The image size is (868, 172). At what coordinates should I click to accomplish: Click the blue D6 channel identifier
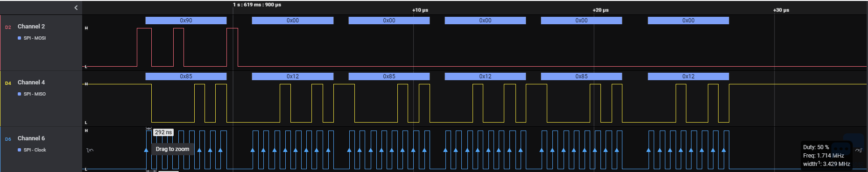point(8,139)
